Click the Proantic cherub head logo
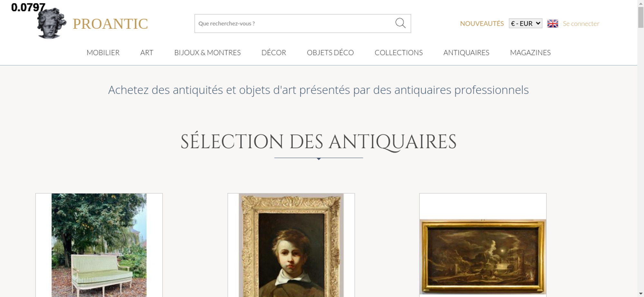This screenshot has height=297, width=644. point(51,23)
